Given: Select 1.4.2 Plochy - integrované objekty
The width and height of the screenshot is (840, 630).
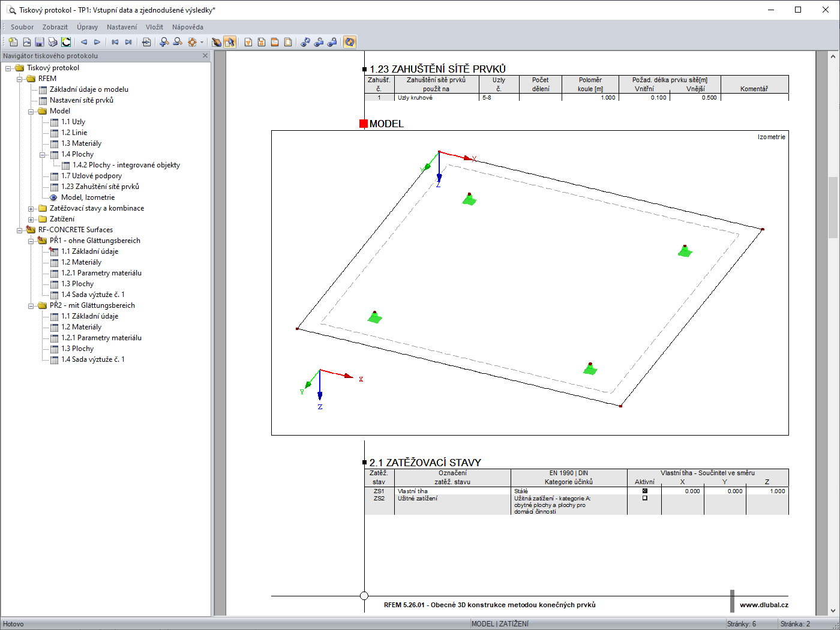Looking at the screenshot, I should 127,165.
